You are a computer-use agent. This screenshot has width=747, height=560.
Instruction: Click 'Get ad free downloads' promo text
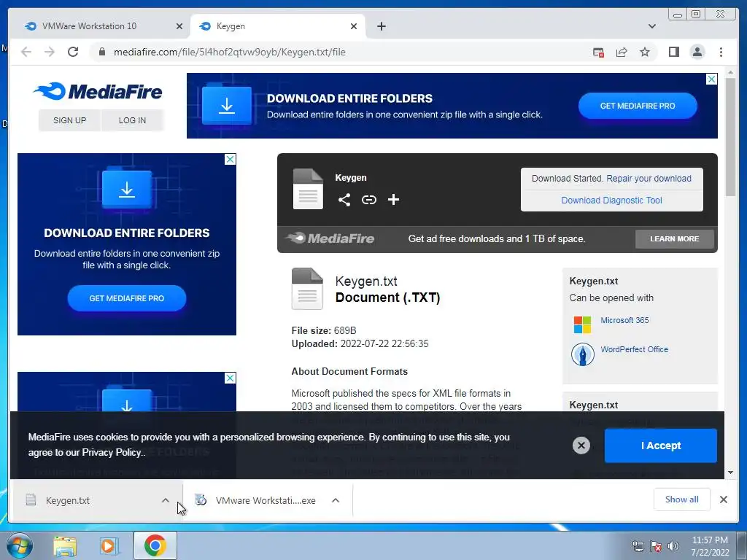(x=496, y=238)
